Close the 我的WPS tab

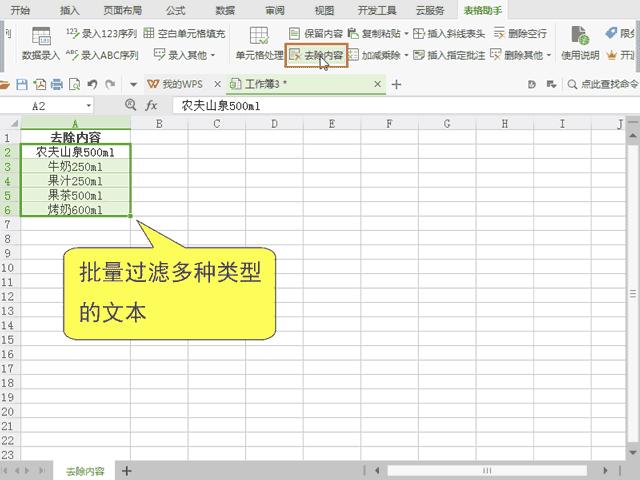click(x=218, y=84)
